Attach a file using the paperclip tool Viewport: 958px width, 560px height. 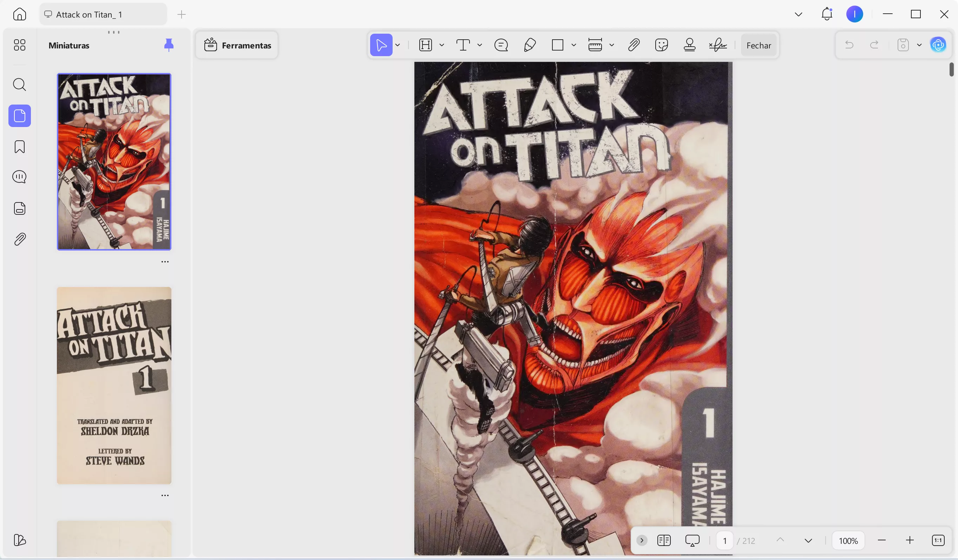(x=634, y=45)
